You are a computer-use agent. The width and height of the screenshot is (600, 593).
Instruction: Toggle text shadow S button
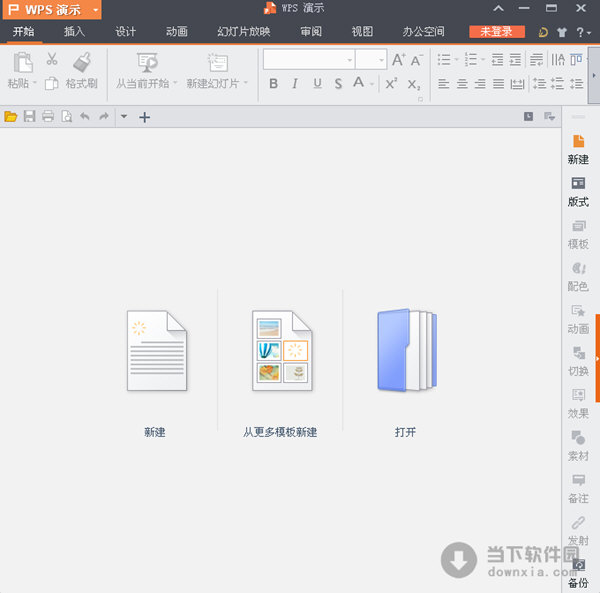[338, 83]
